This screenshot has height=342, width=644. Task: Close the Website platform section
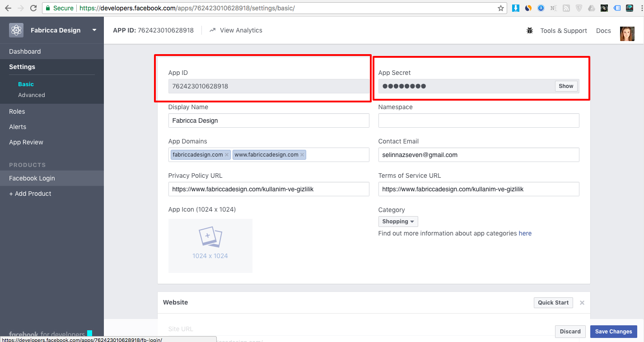click(x=582, y=303)
